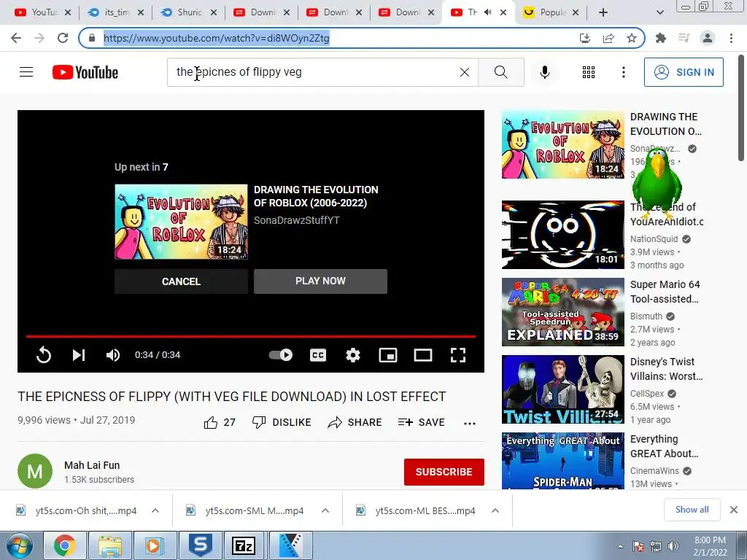The image size is (747, 560).
Task: Open the YouTube settings three-dot menu
Action: [x=623, y=72]
